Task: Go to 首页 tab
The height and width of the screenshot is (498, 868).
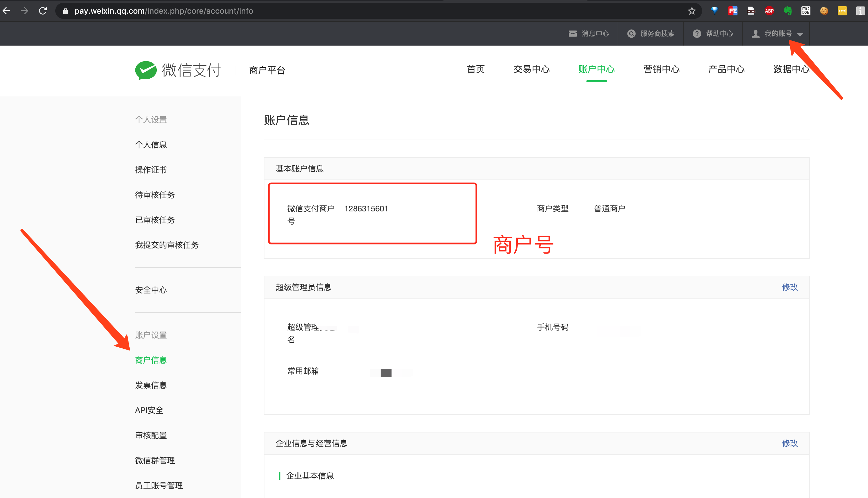Action: pyautogui.click(x=476, y=70)
